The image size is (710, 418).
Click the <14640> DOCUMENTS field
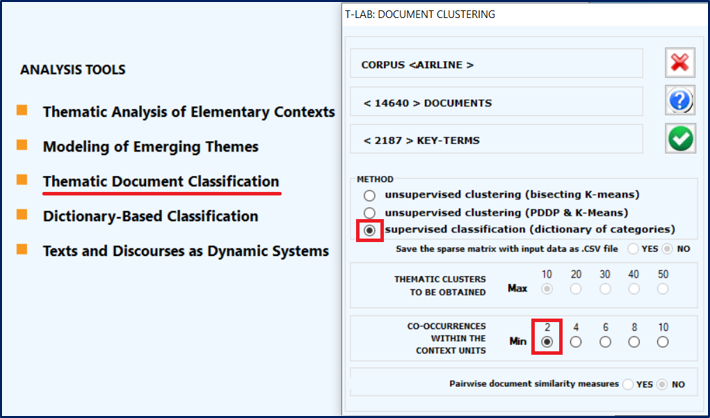tap(496, 101)
